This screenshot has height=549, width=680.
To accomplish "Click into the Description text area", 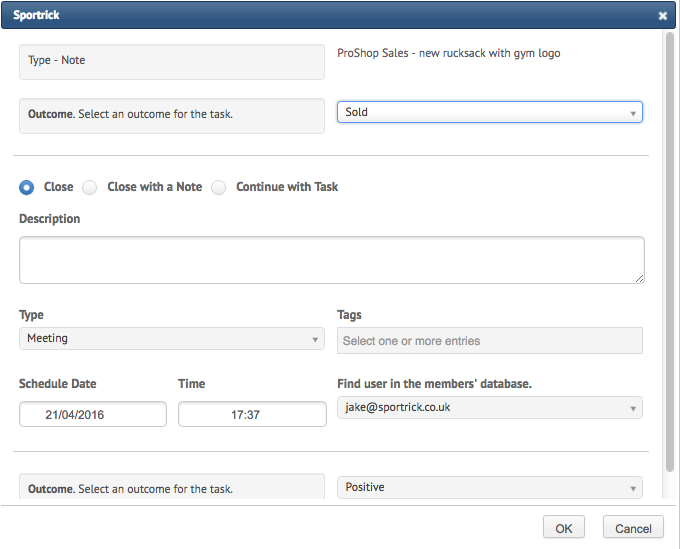I will [332, 260].
